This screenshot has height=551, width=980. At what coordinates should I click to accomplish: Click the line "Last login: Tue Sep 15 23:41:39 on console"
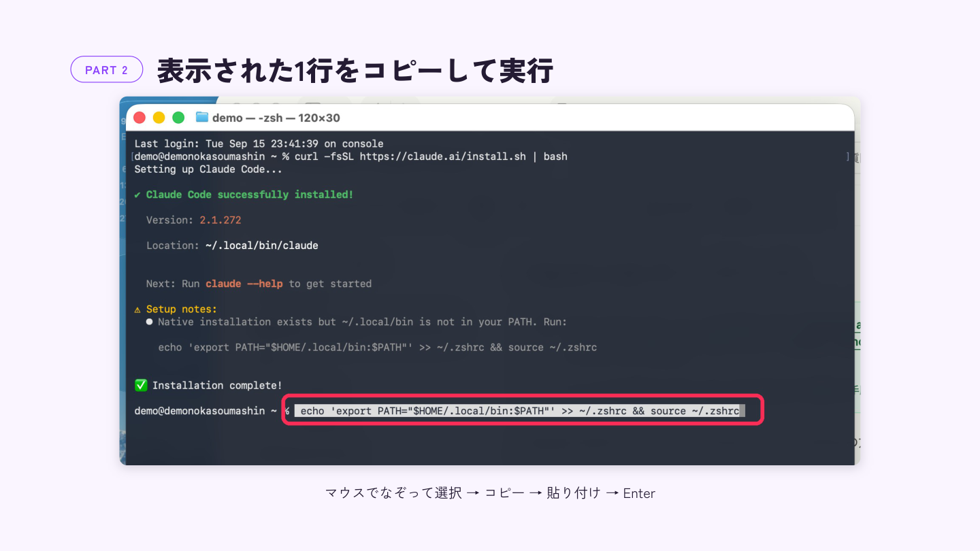point(259,144)
